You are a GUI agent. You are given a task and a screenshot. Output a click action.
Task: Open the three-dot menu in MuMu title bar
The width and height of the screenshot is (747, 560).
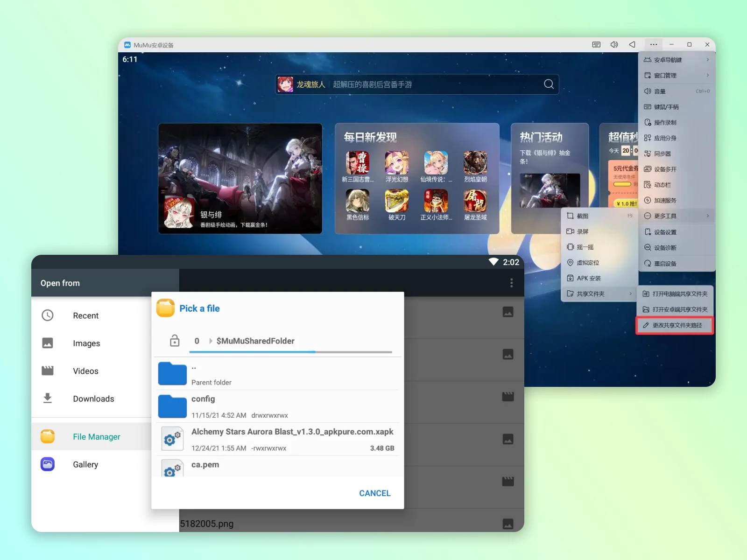(x=653, y=45)
